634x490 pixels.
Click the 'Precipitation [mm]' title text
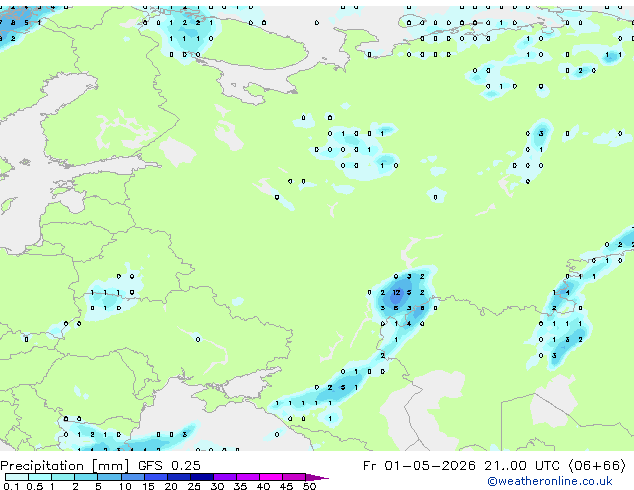[65, 466]
